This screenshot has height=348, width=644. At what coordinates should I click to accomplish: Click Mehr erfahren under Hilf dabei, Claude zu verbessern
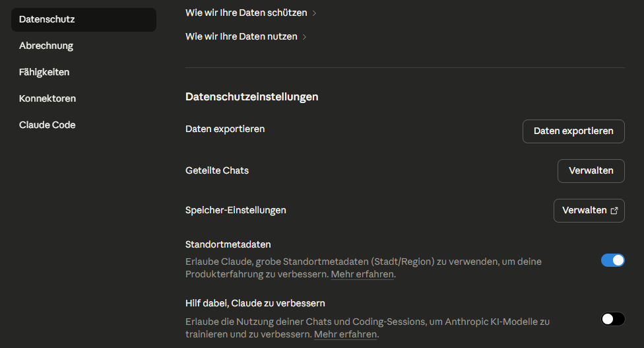point(345,335)
